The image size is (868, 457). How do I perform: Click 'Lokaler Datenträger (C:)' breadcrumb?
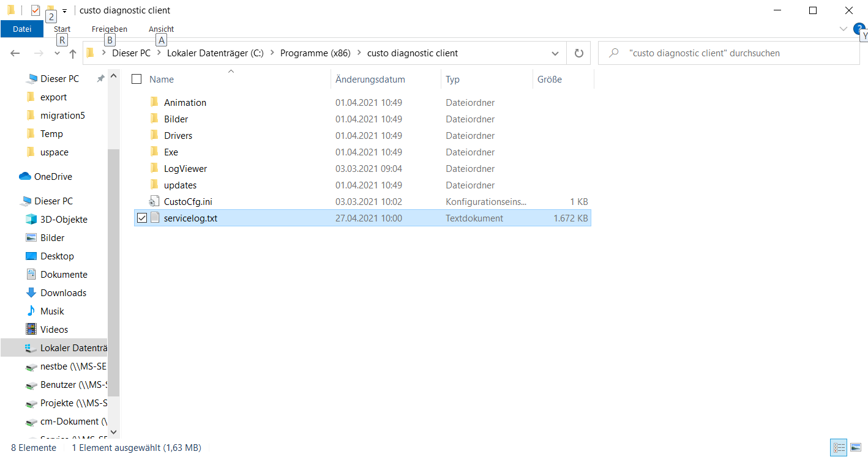(x=215, y=53)
